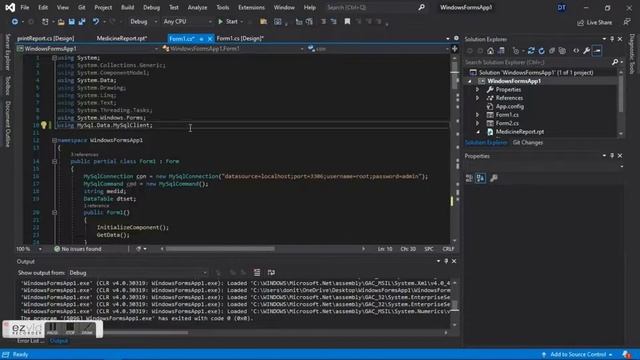Stop the ezvid recording
Screen dimensions: 640x360
coord(70,329)
